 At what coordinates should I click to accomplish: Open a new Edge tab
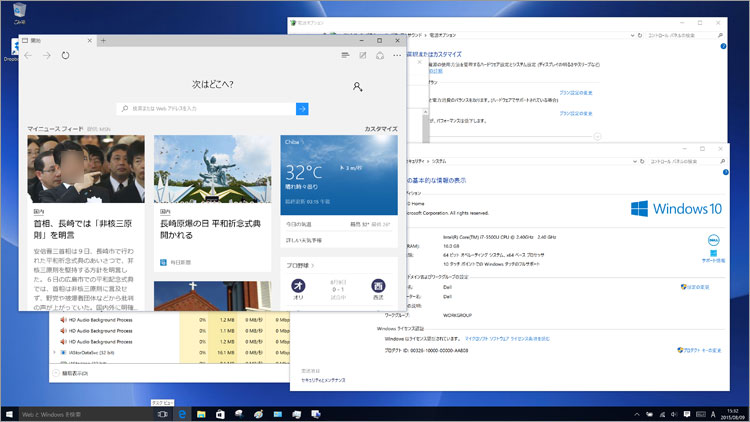(102, 40)
